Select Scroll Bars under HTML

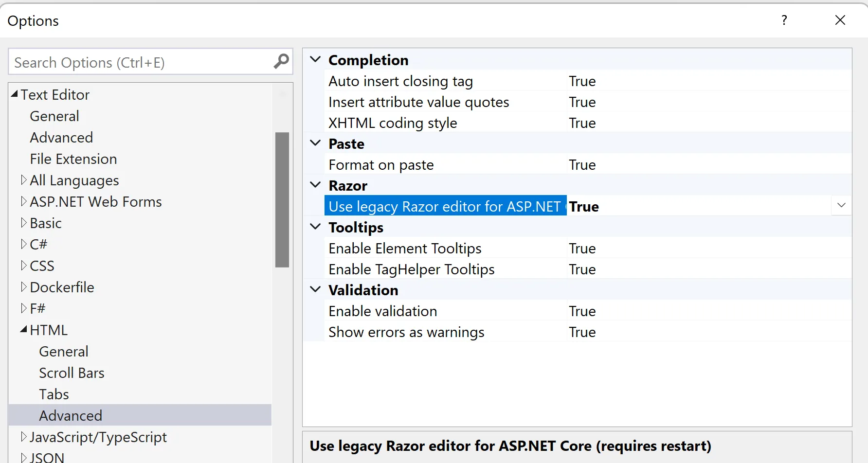tap(72, 373)
